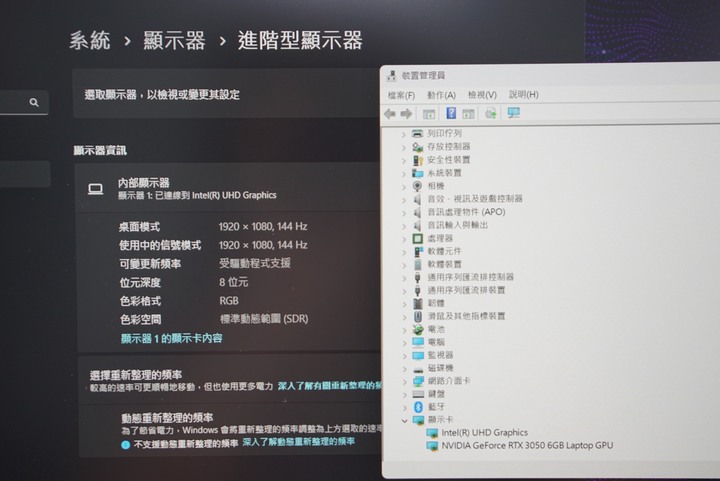Select the 處理器 processor icon
720x481 pixels.
pos(417,239)
